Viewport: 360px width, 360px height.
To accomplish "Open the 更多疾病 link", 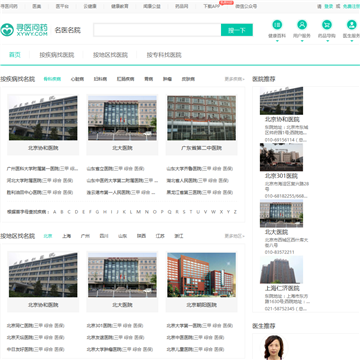I will 235,79.
